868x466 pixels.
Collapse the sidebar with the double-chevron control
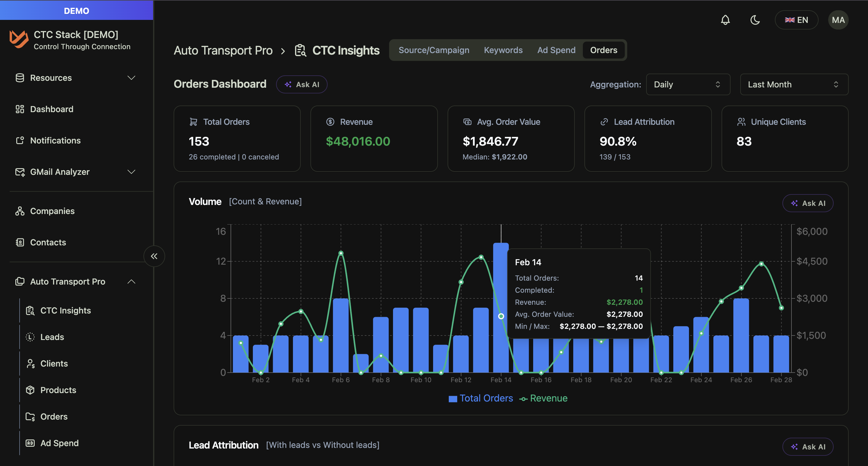[x=154, y=256]
